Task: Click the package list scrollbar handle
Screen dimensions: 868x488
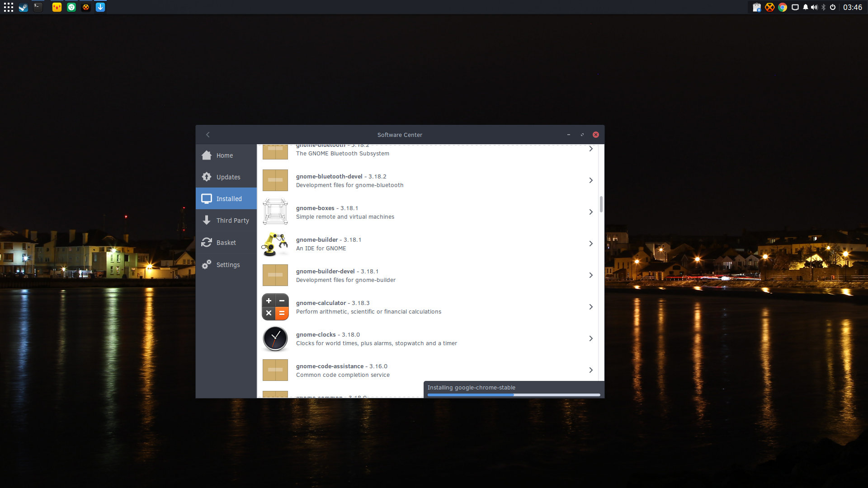Action: click(x=601, y=204)
